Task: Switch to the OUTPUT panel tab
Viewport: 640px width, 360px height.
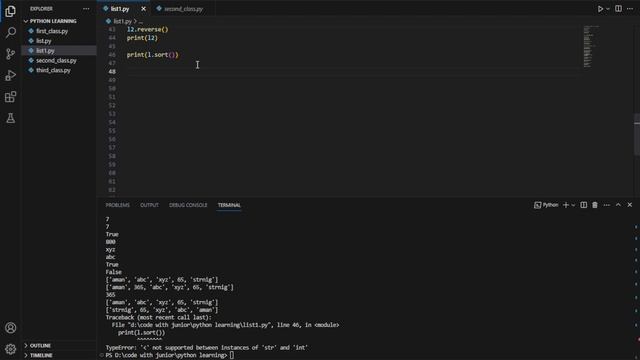Action: point(149,205)
